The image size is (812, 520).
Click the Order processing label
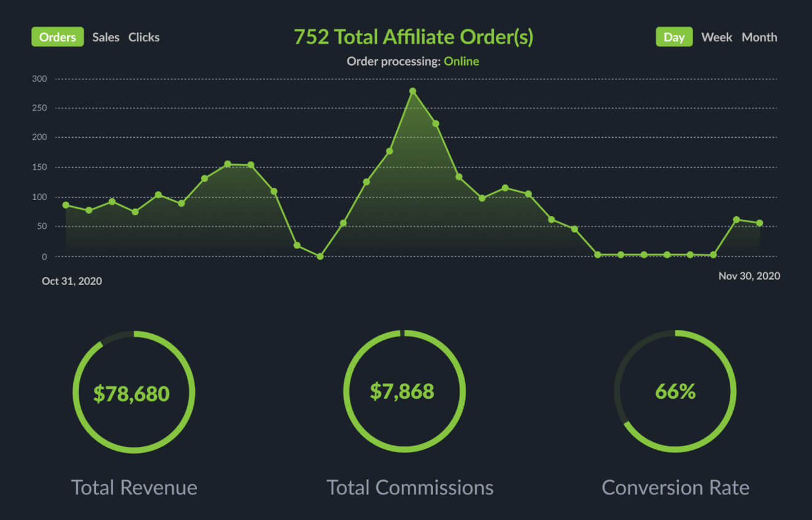[394, 62]
